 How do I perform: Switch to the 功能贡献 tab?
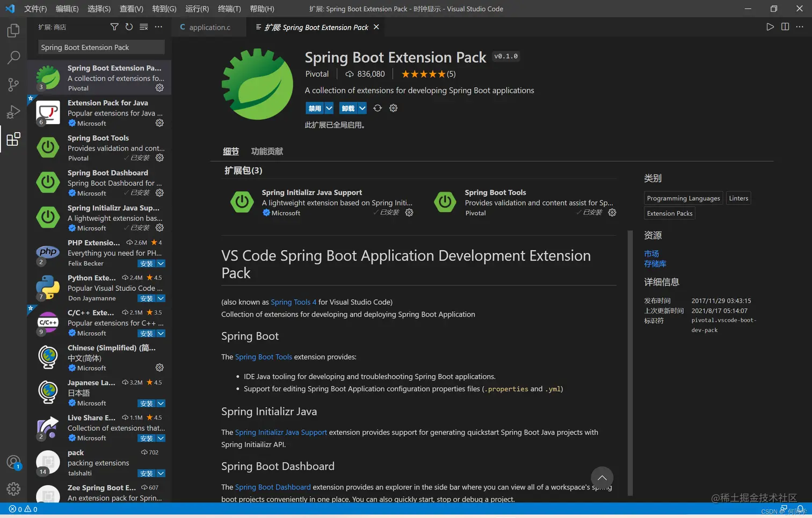tap(267, 152)
